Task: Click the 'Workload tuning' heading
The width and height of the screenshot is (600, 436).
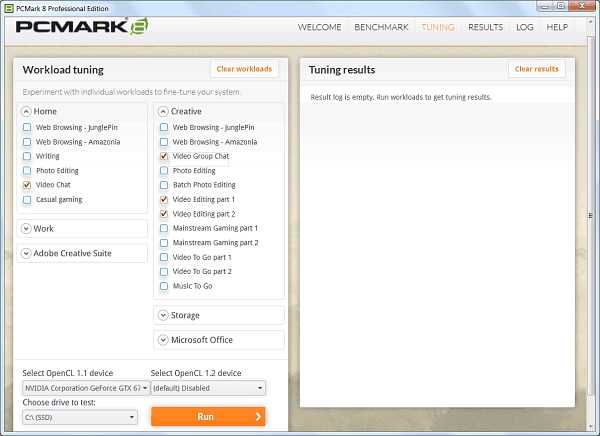Action: [x=63, y=70]
